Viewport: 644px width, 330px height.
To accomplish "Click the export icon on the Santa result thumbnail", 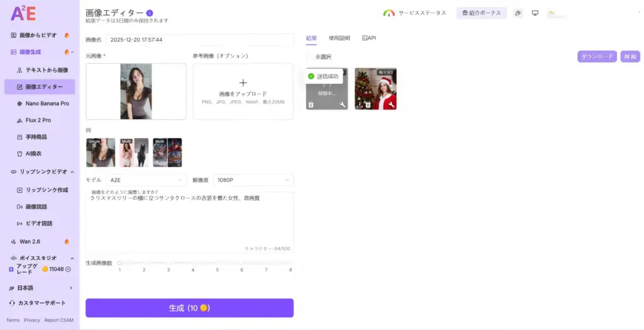I will click(359, 105).
